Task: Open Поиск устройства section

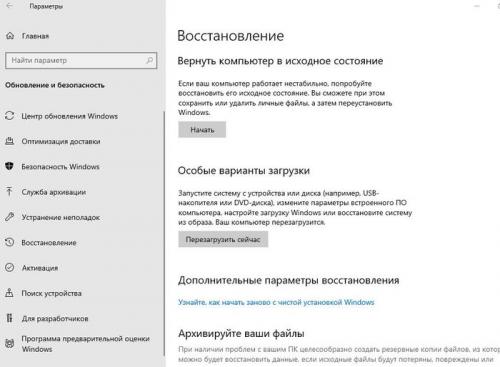Action: [51, 293]
